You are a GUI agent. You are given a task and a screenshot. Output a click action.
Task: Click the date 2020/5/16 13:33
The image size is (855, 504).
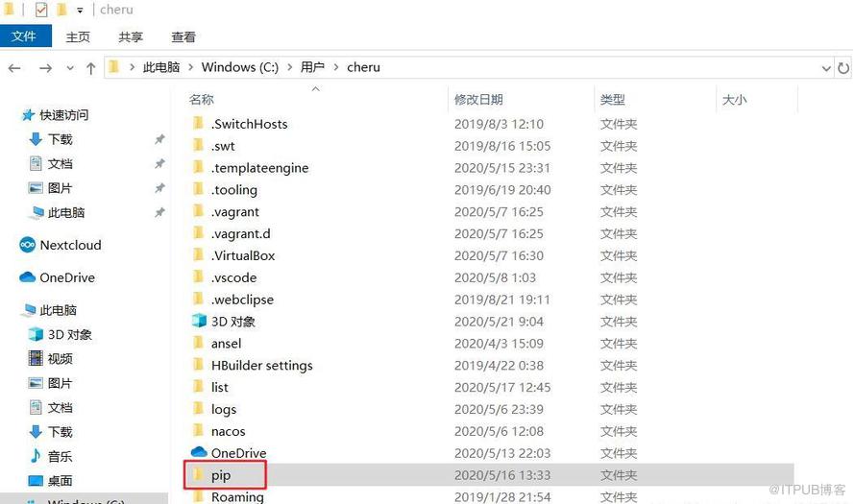[x=502, y=475]
